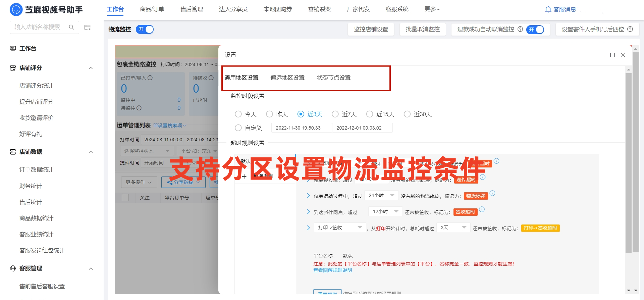The height and width of the screenshot is (300, 644).
Task: Collapse the 店铺数据 sidebar section
Action: [91, 152]
